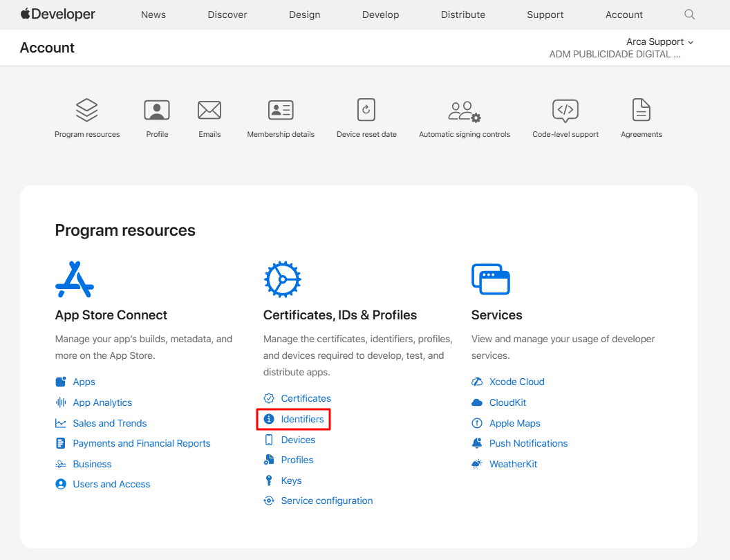Screen dimensions: 730x560
Task: Open the Profile person icon
Action: (x=157, y=110)
